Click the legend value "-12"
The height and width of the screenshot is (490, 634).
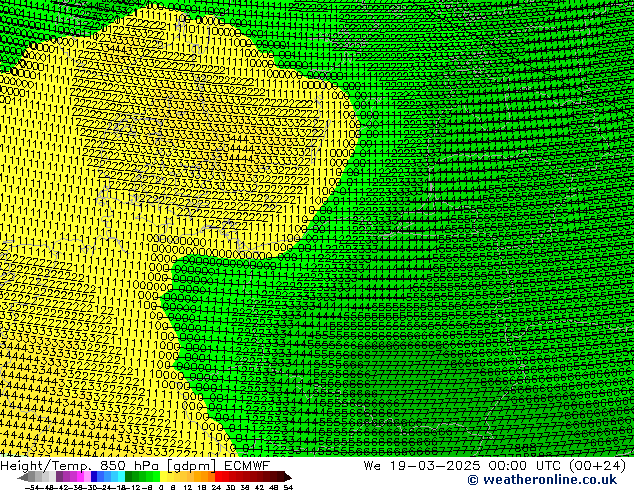[133, 487]
